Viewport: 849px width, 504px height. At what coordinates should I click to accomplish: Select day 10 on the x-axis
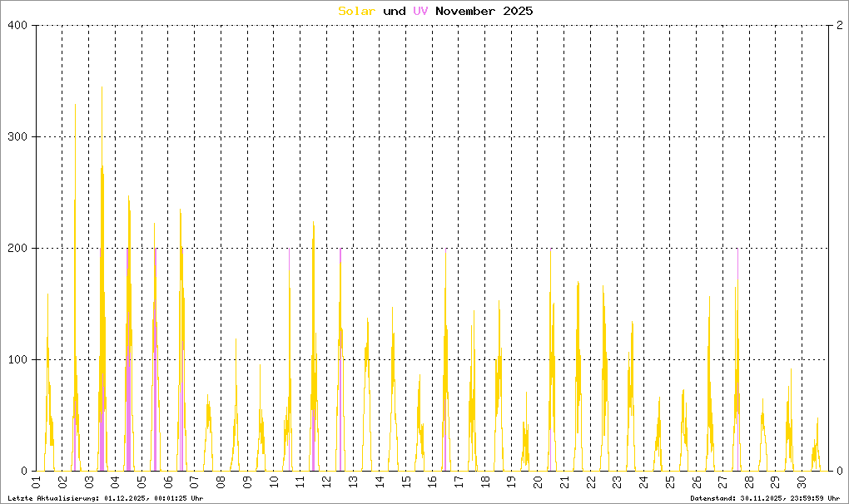273,482
